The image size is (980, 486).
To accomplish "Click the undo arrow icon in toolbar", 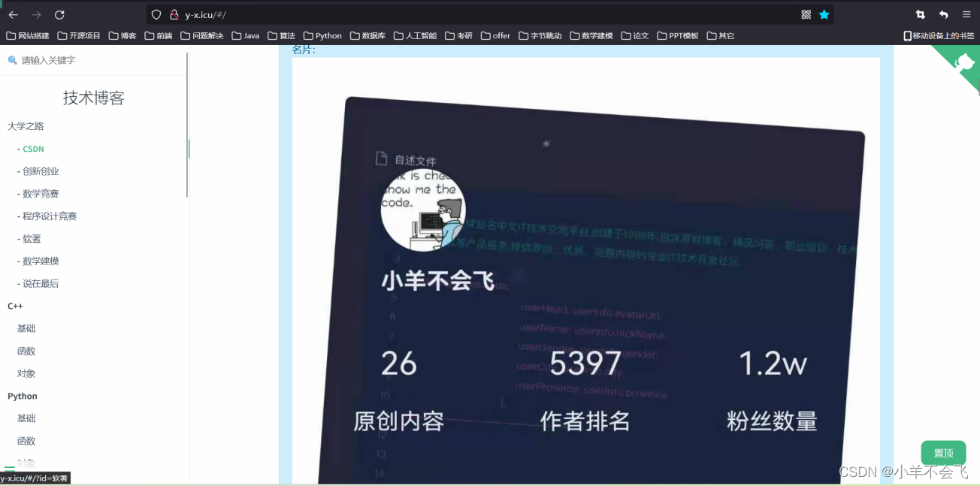I will (943, 15).
